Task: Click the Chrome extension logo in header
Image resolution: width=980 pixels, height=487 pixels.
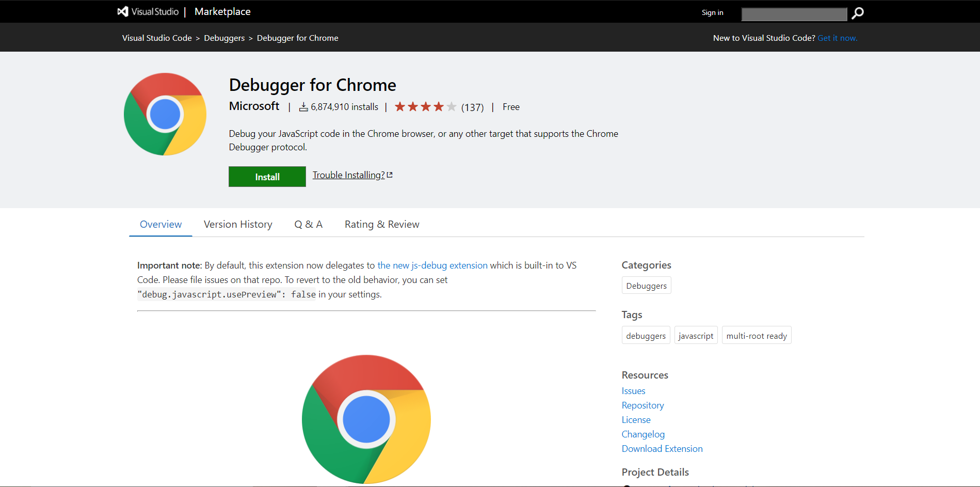Action: pos(165,114)
